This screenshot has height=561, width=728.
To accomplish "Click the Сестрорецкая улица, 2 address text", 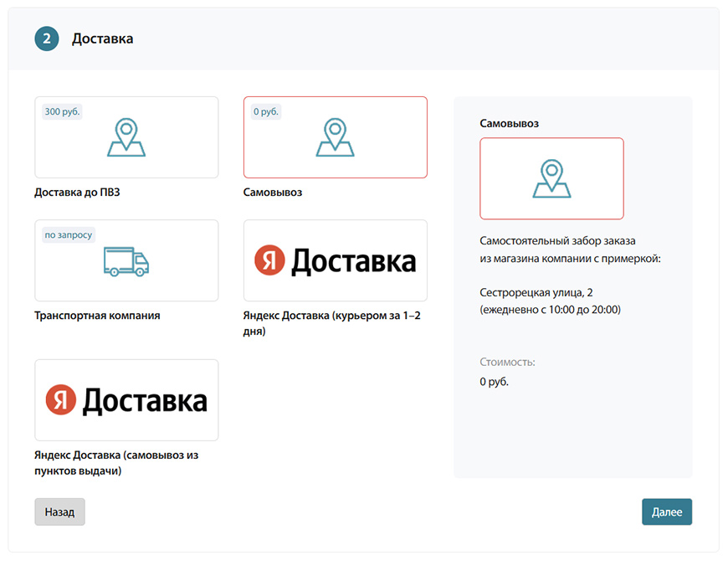I will [536, 292].
